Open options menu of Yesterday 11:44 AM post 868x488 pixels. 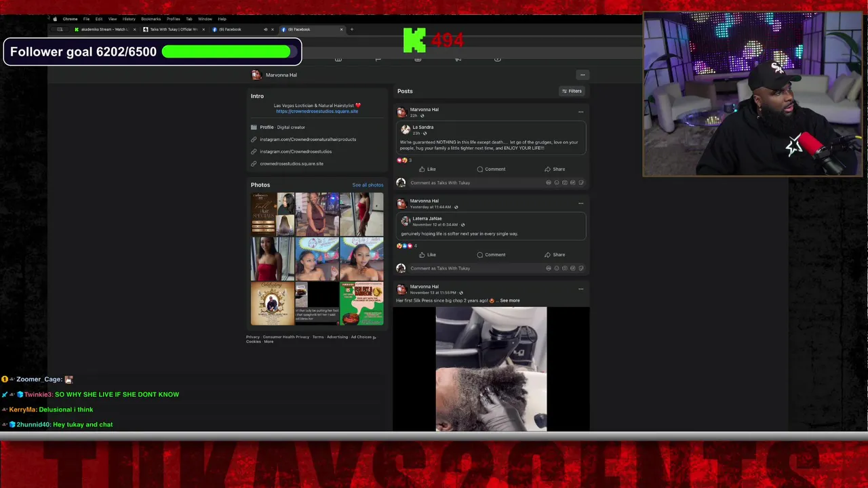click(x=580, y=203)
